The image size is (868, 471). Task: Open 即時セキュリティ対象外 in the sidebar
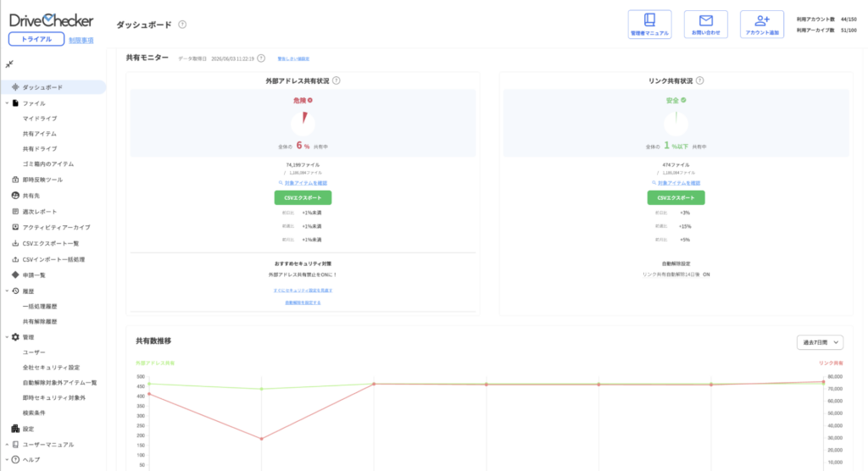coord(53,397)
